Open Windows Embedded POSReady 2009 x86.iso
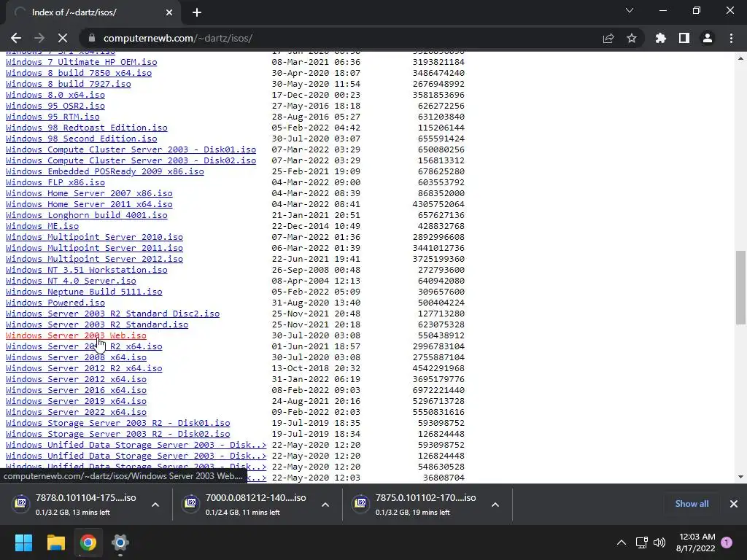747x560 pixels. click(105, 171)
